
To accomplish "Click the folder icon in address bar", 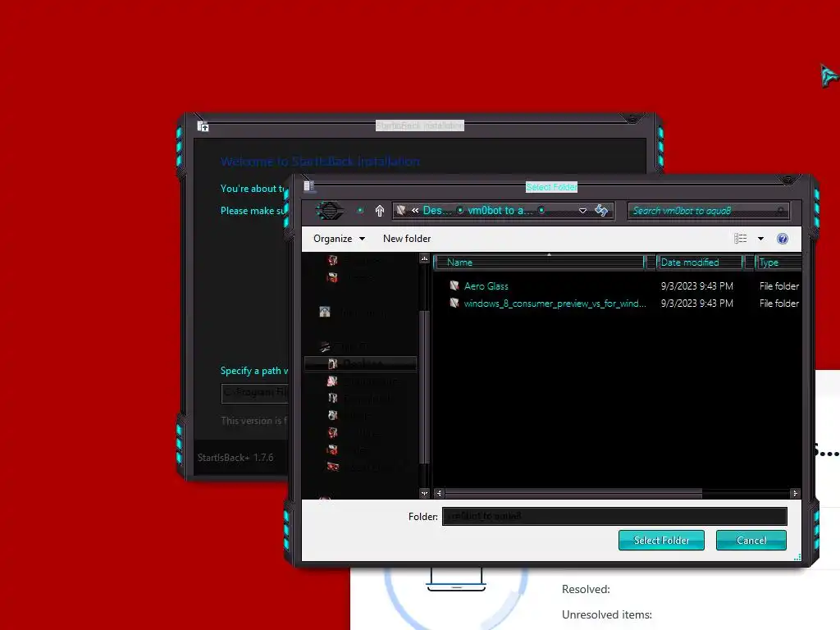I will coord(400,211).
